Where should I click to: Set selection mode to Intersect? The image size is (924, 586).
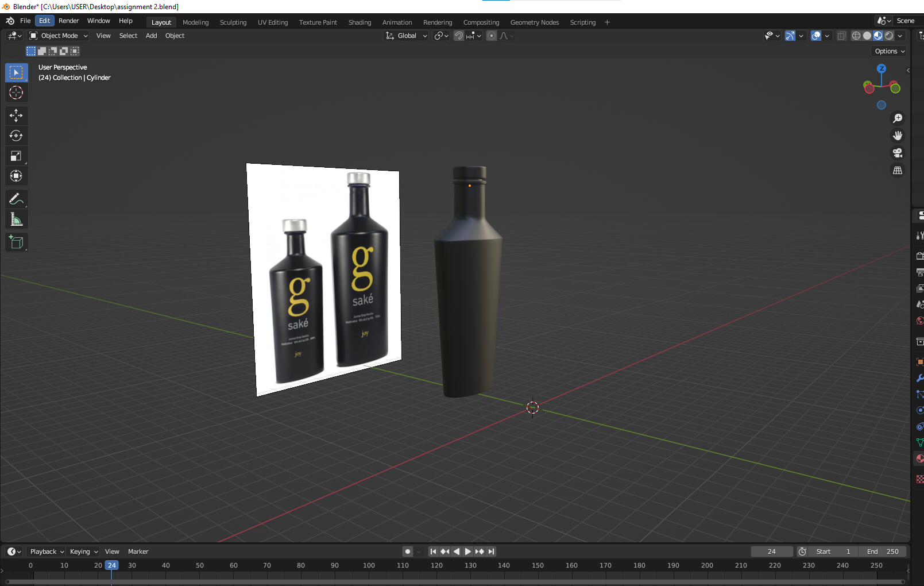[x=75, y=51]
